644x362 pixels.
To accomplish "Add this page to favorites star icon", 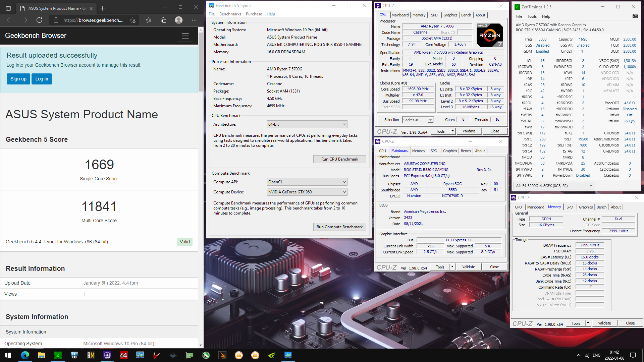I will pyautogui.click(x=133, y=20).
